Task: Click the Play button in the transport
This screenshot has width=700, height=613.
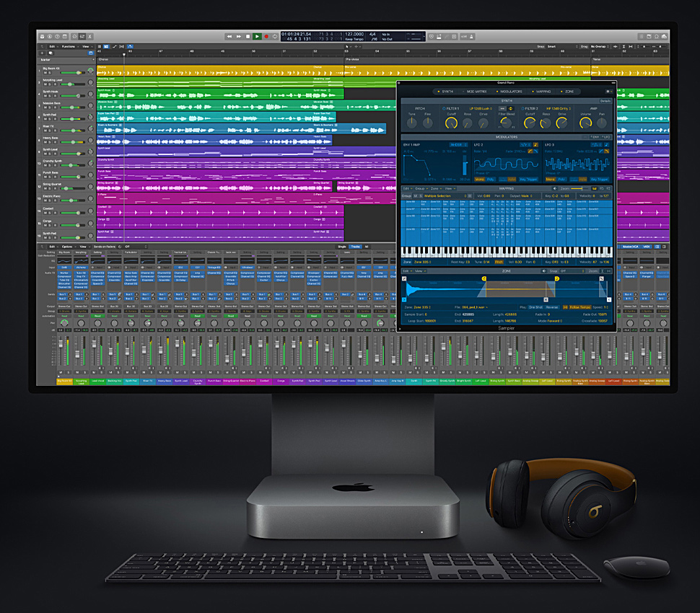Action: (x=257, y=36)
